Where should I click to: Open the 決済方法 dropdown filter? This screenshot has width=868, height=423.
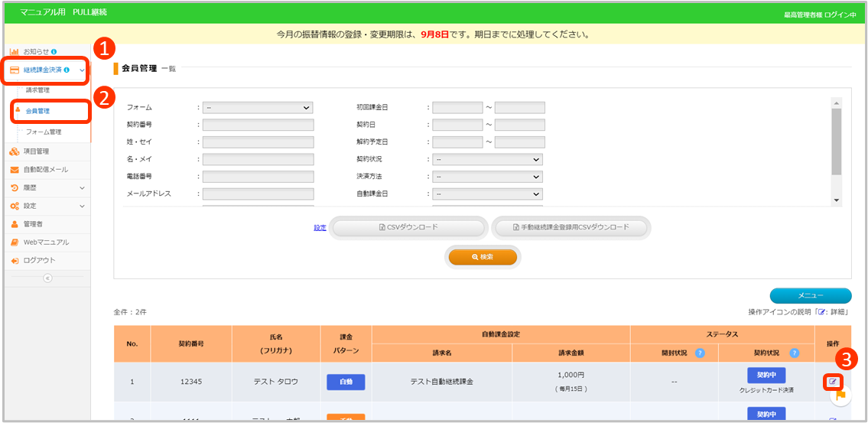(x=487, y=177)
